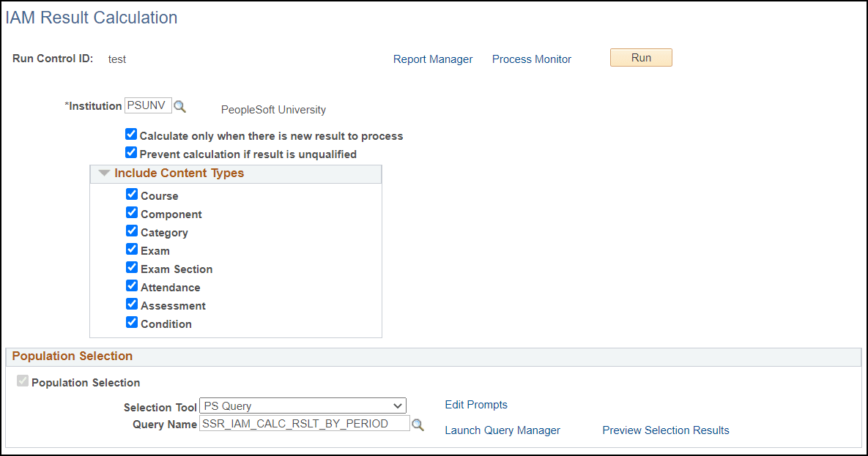Toggle the Category checkbox

(x=131, y=231)
